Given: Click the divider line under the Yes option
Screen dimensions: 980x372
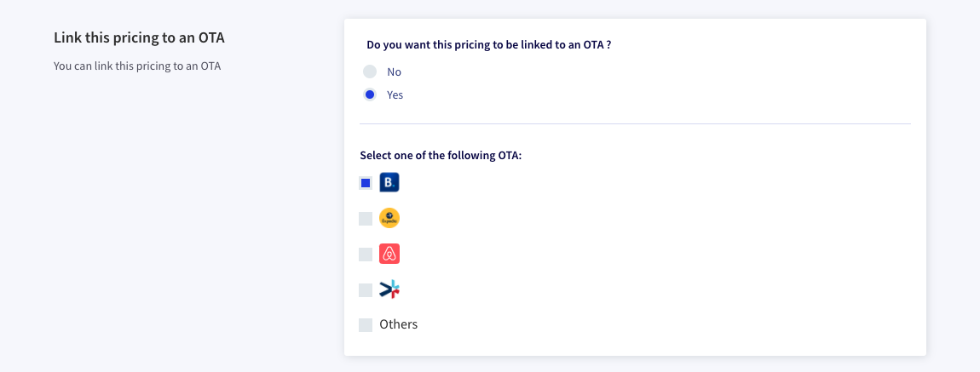Looking at the screenshot, I should click(635, 123).
